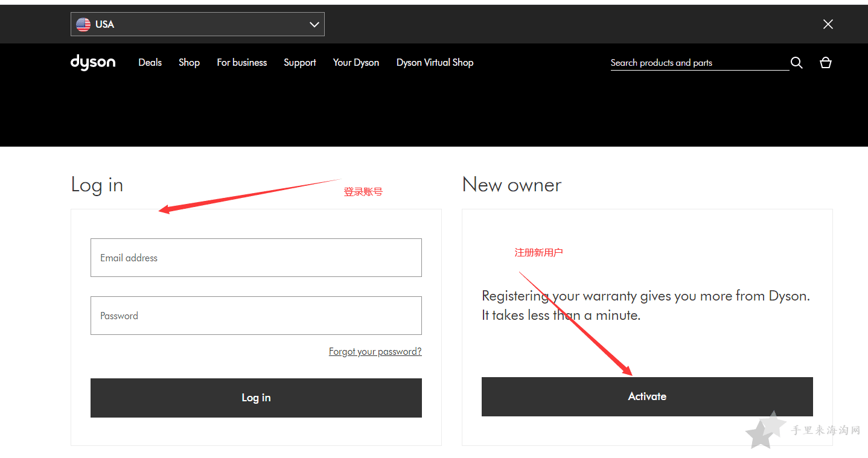Close the country selector bar
Screen dimensions: 868x458
point(828,24)
